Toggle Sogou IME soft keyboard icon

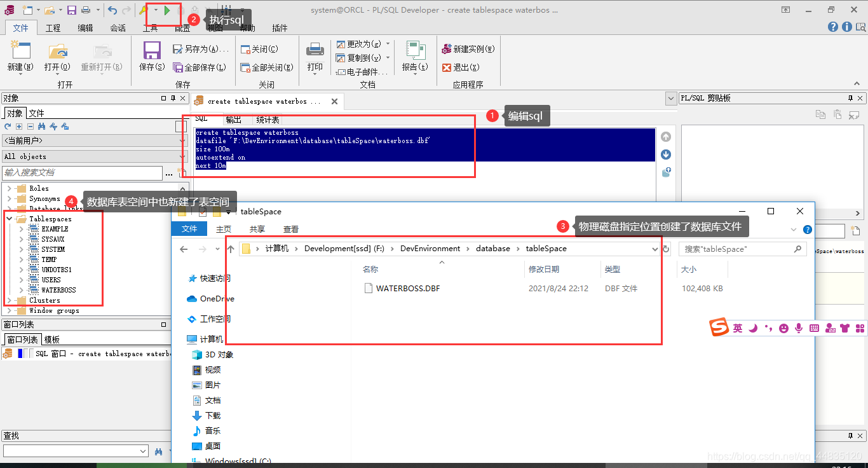coord(815,328)
